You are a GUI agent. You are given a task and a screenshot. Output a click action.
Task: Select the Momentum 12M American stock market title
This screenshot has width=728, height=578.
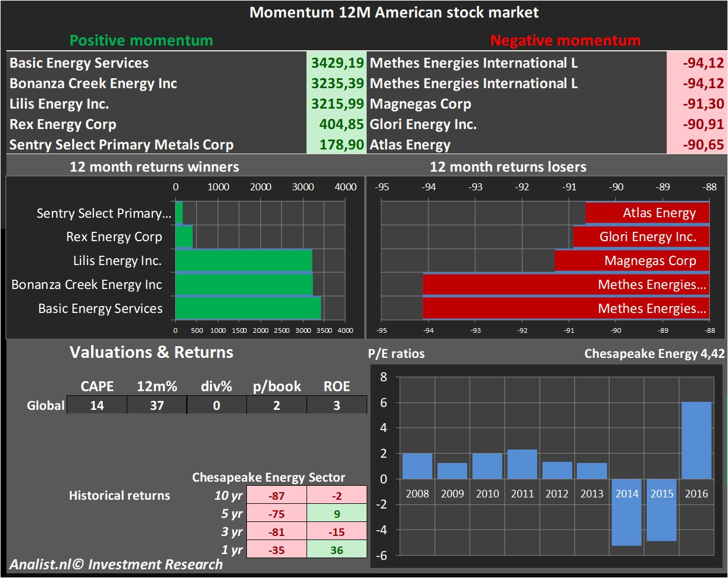tap(394, 13)
